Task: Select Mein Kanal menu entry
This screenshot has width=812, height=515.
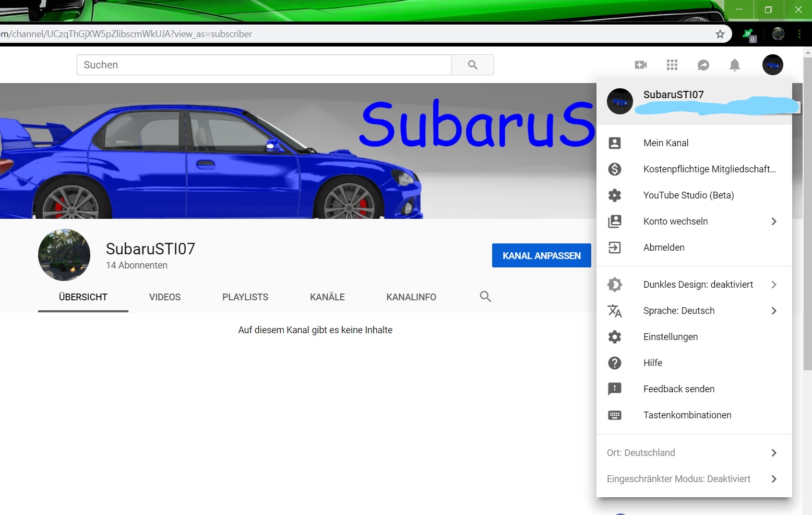Action: tap(694, 143)
